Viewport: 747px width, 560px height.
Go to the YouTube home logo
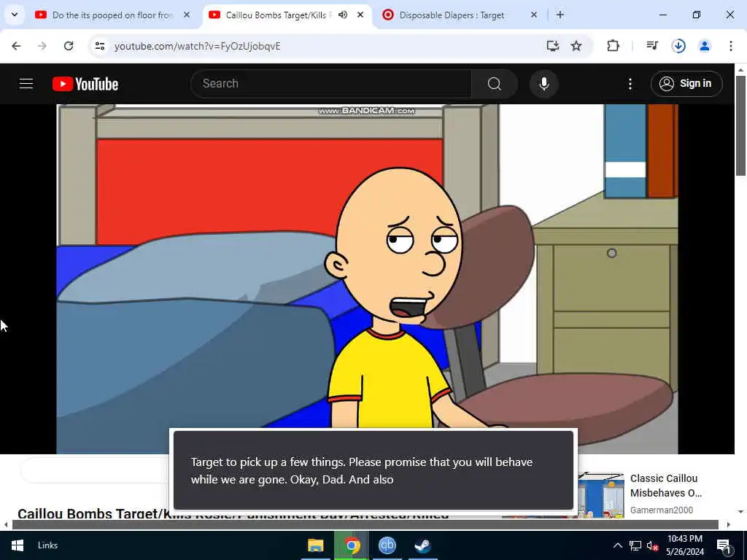[85, 84]
